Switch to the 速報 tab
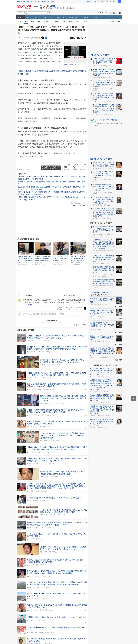The height and width of the screenshot is (644, 138). click(28, 17)
